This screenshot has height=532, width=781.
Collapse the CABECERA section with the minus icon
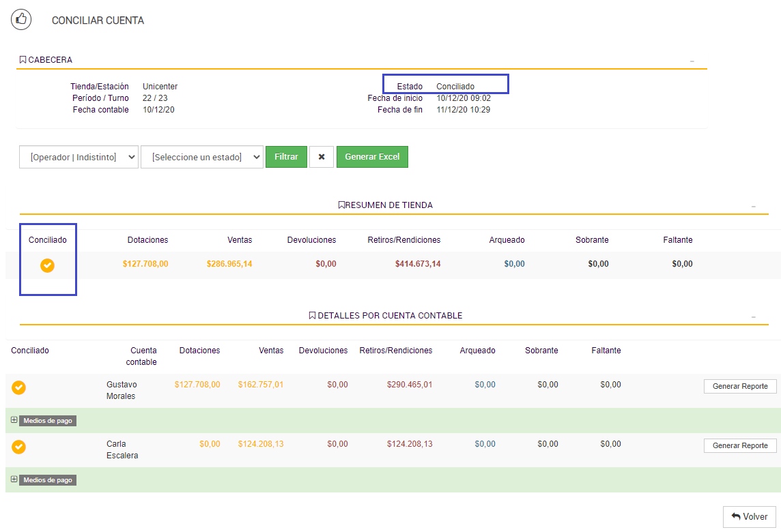692,61
